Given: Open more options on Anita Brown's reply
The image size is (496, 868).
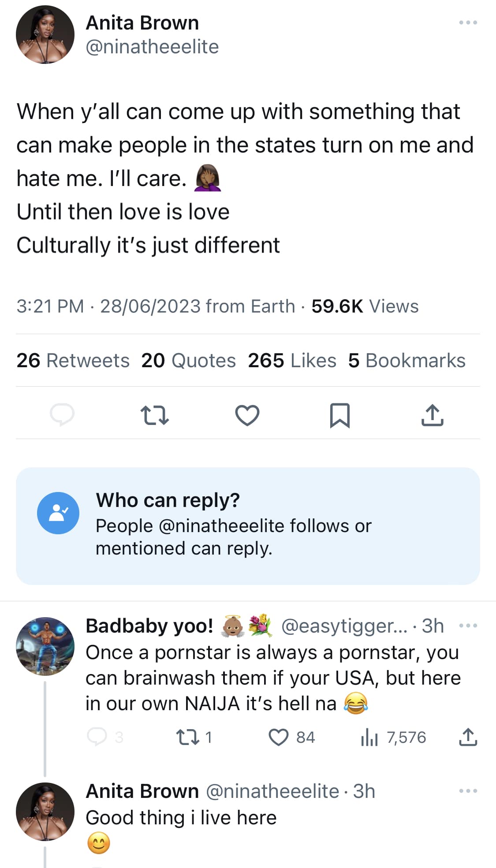Looking at the screenshot, I should pyautogui.click(x=468, y=791).
